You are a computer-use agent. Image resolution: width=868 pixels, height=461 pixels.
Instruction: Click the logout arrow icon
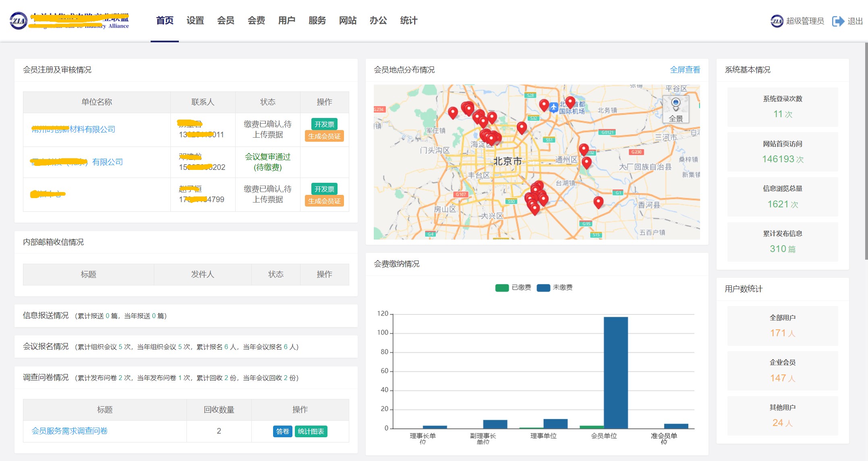[838, 21]
